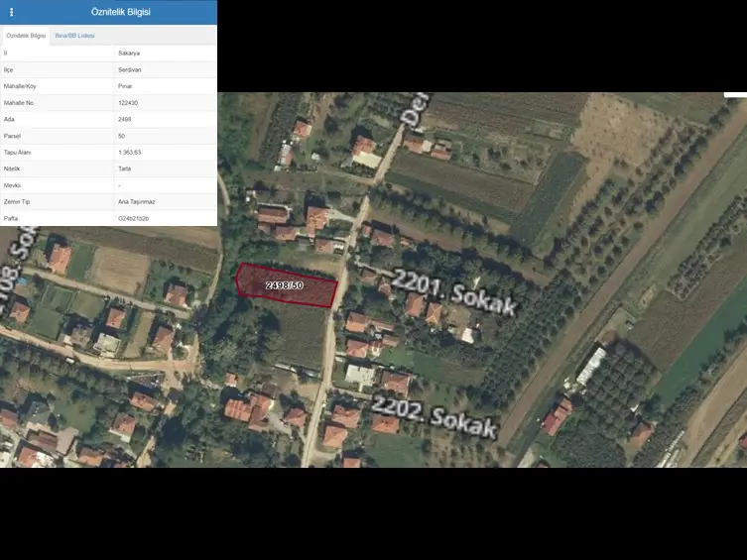The height and width of the screenshot is (560, 747).
Task: Switch to the Öznitelik Bilgisi tab
Action: (x=26, y=36)
